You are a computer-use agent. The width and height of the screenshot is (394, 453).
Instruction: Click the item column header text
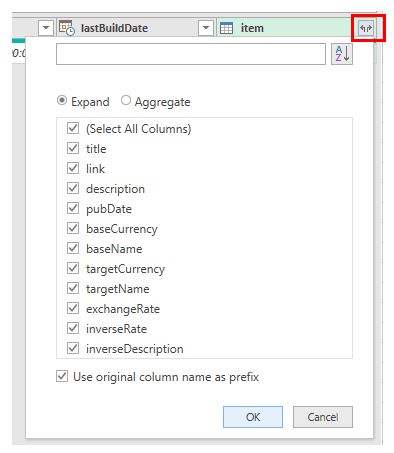coord(252,28)
